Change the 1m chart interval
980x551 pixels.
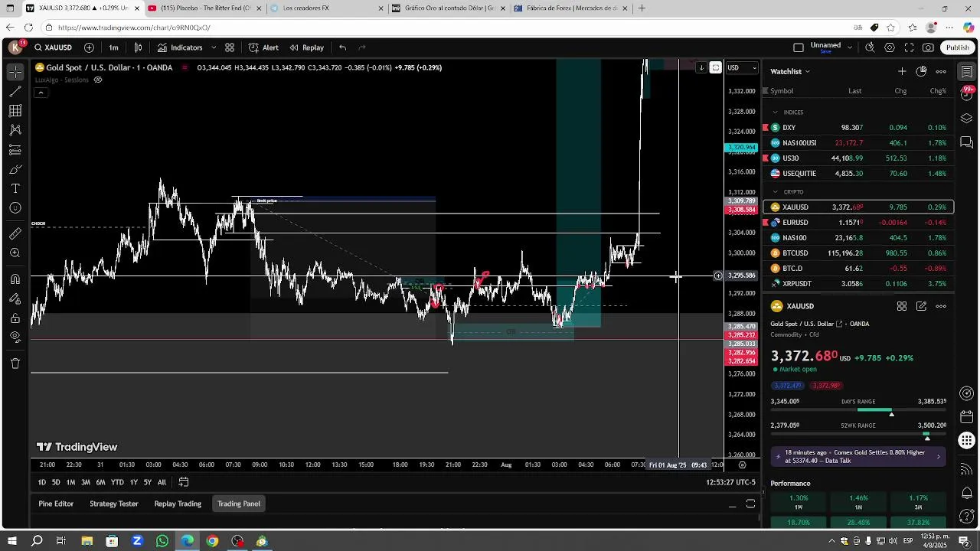coord(113,47)
